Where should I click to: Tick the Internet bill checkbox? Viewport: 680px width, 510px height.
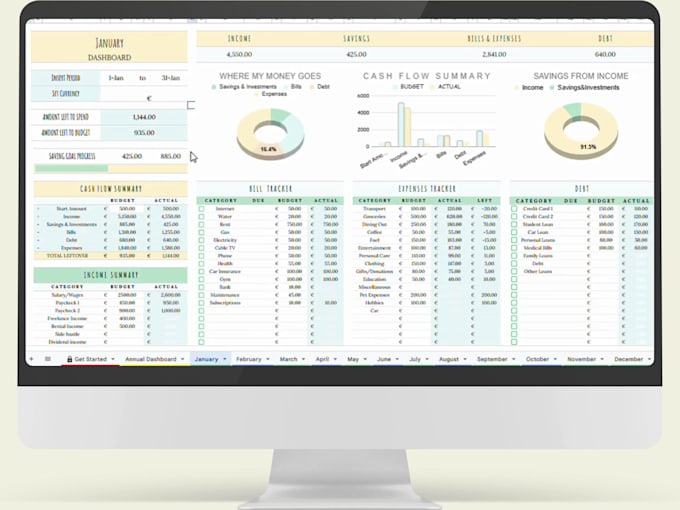[202, 209]
